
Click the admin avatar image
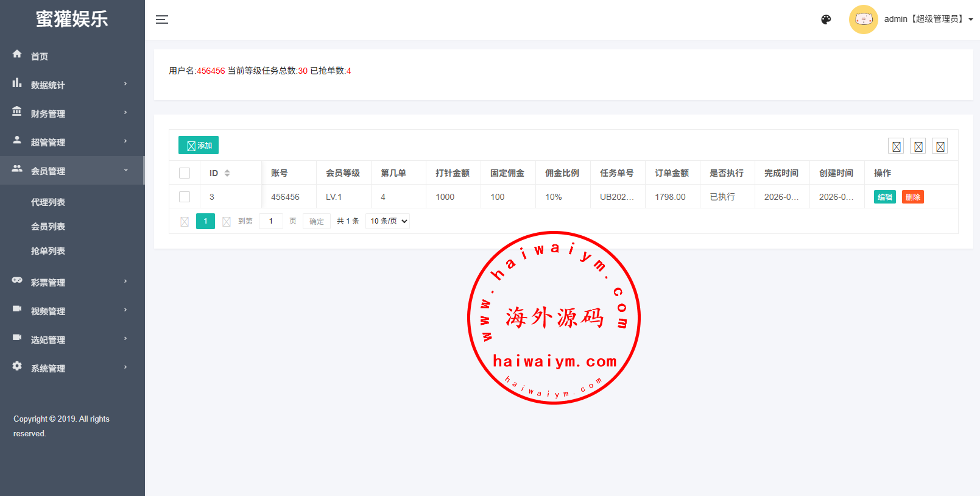(863, 19)
